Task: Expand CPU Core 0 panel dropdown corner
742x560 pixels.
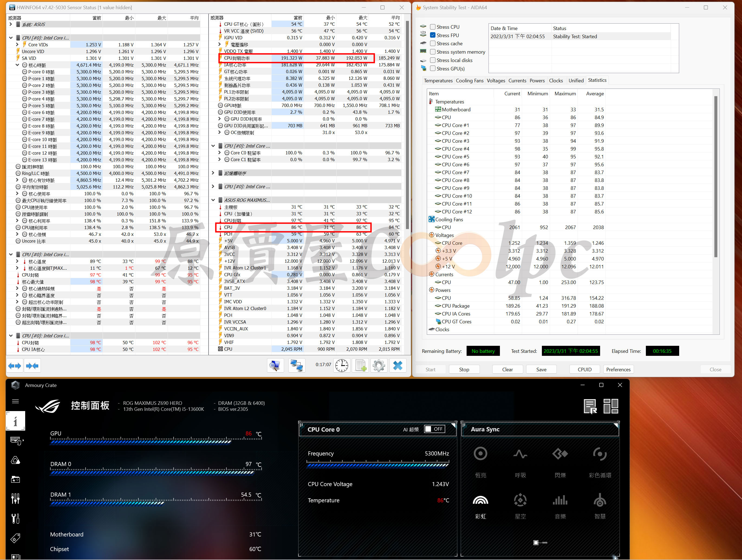Action: pyautogui.click(x=454, y=425)
